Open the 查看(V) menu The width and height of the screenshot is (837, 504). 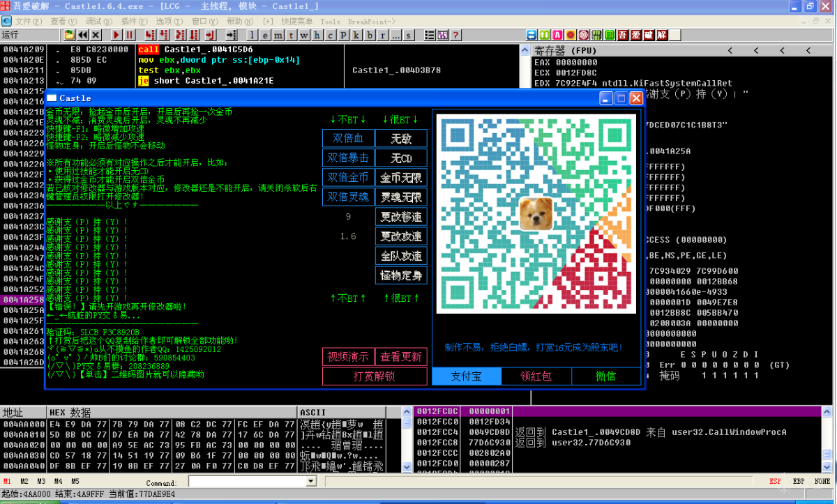click(64, 21)
